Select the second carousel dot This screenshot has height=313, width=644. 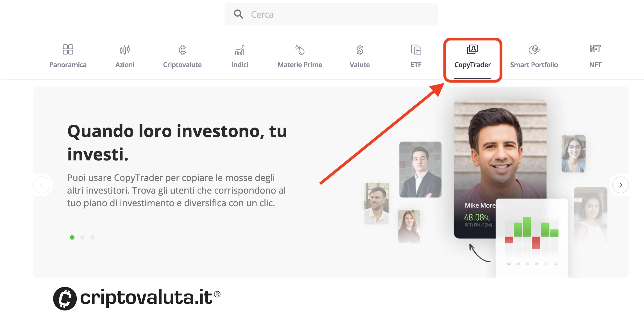pyautogui.click(x=82, y=237)
